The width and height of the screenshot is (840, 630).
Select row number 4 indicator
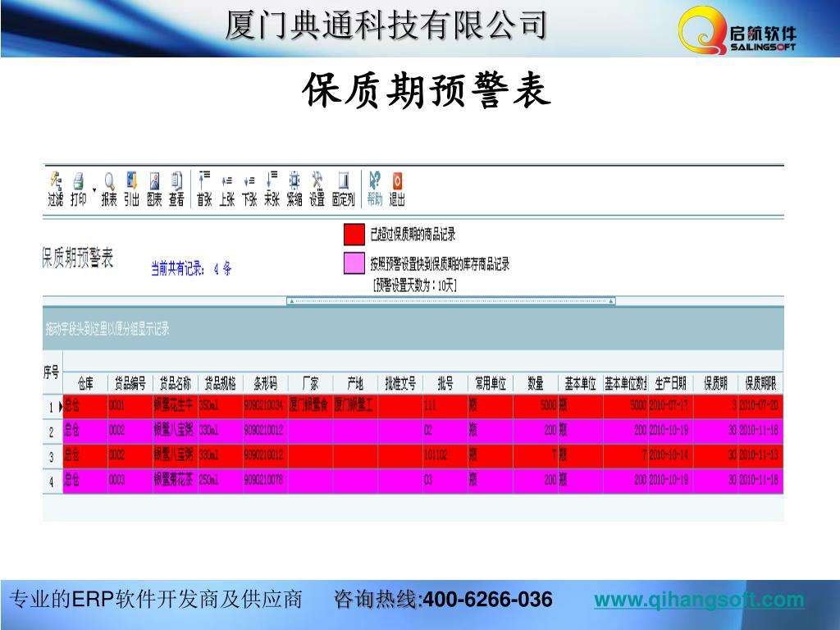(x=52, y=481)
